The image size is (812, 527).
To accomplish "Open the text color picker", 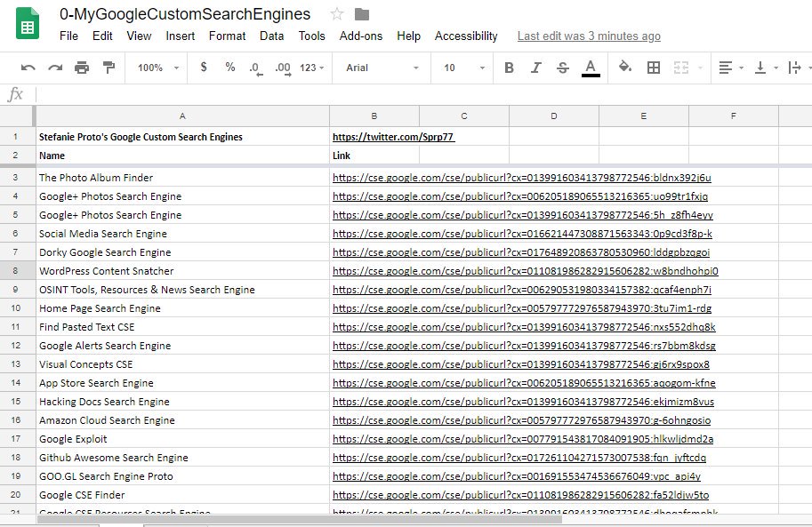I will click(x=591, y=68).
